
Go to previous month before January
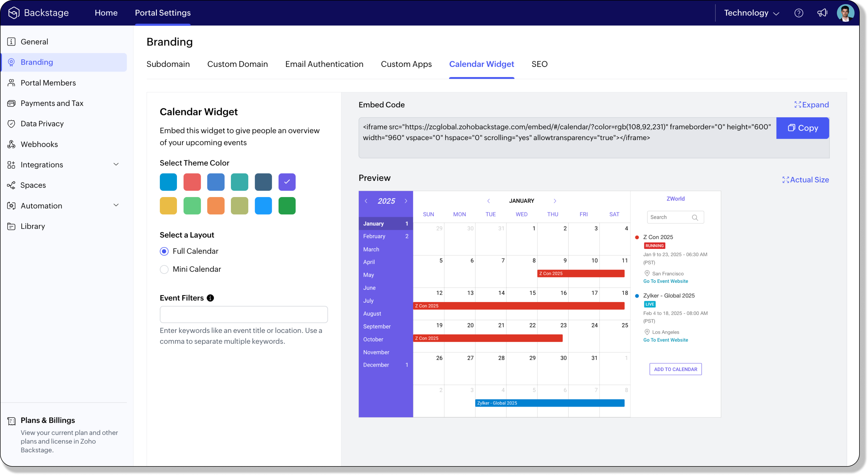(x=488, y=201)
